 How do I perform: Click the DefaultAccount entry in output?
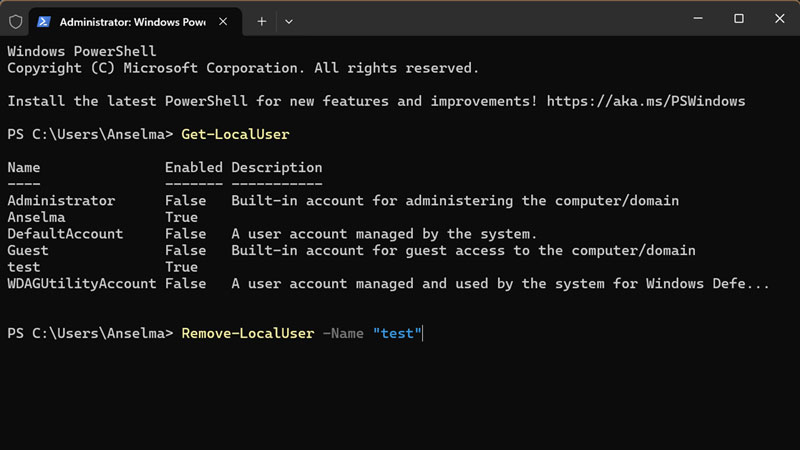pyautogui.click(x=65, y=234)
